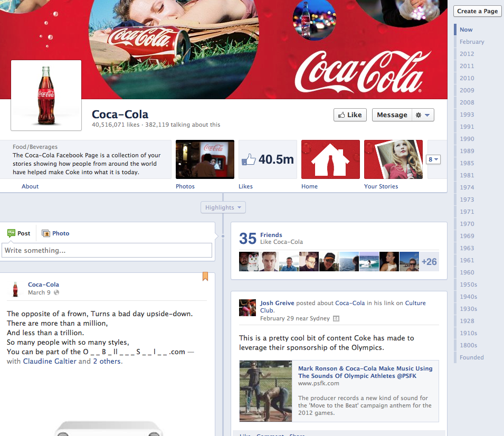Open the first friend's avatar with cat
This screenshot has width=504, height=436.
coord(249,261)
